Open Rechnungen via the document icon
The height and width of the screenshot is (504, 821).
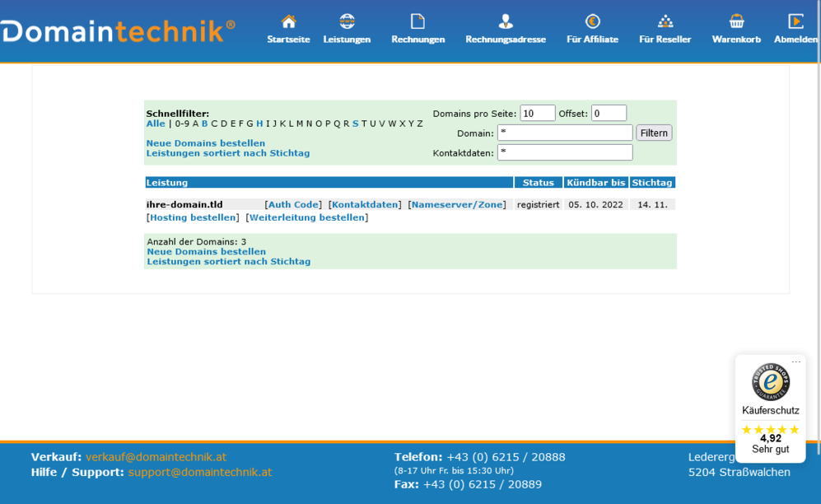click(417, 21)
